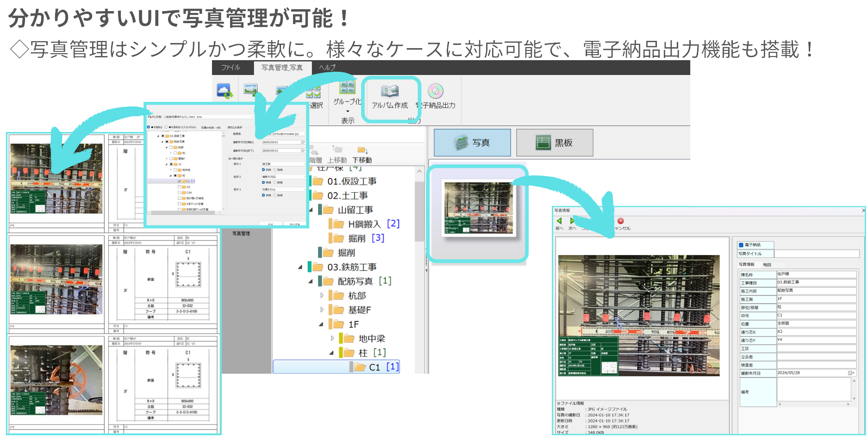Click the calendar icon beside 2024/05/01 start date
This screenshot has height=445, width=868.
[x=303, y=142]
